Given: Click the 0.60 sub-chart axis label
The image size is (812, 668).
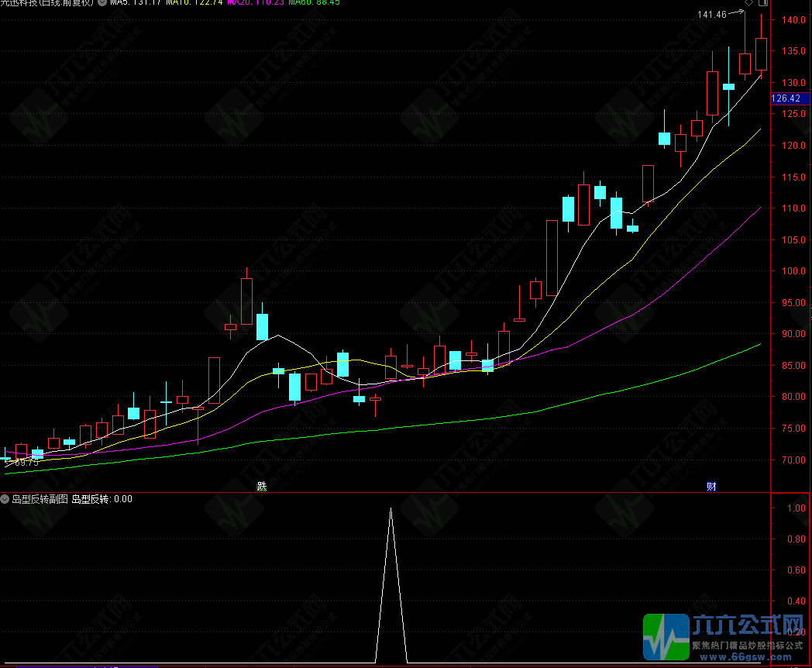Looking at the screenshot, I should pos(797,570).
